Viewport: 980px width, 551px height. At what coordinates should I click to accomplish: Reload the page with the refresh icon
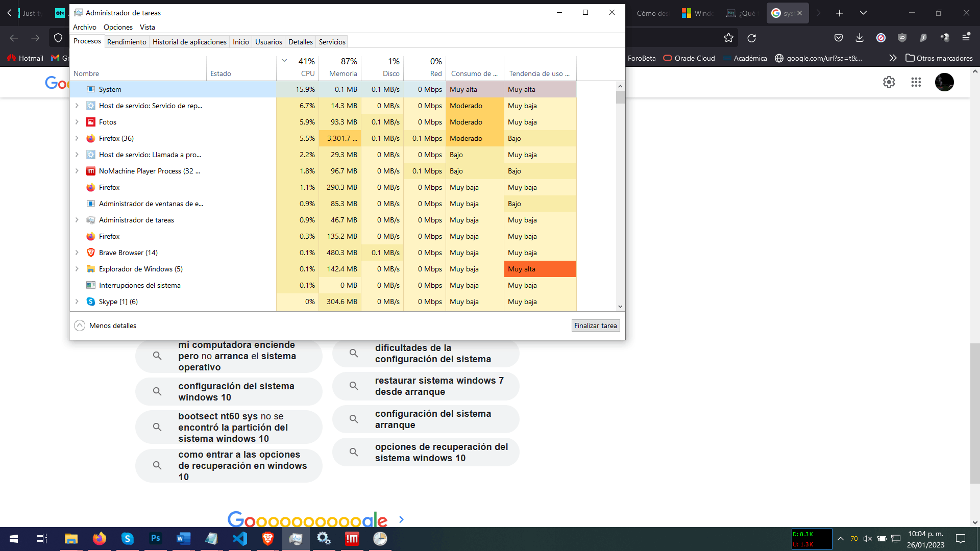[x=751, y=38]
